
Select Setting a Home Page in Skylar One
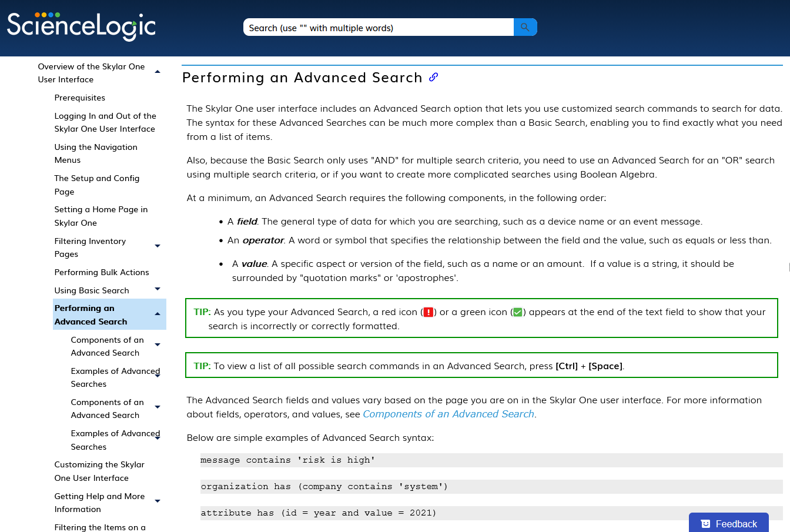[101, 216]
